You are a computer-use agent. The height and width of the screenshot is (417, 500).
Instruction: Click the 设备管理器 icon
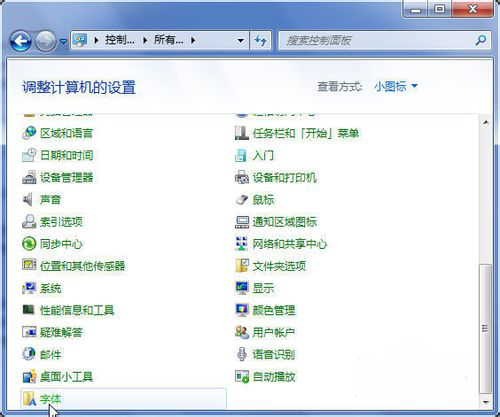point(29,177)
